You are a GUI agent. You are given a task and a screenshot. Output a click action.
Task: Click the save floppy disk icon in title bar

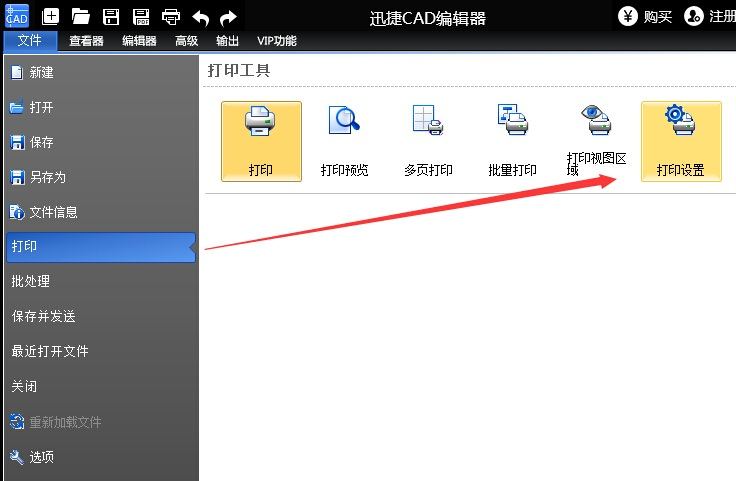[x=111, y=16]
